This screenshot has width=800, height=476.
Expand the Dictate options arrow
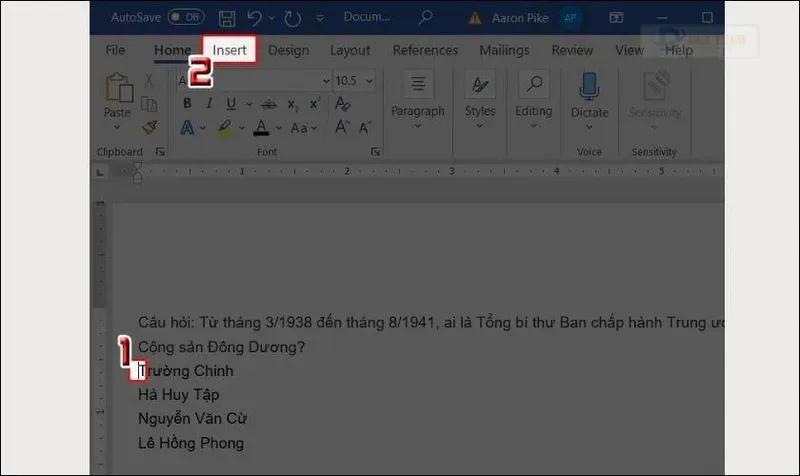click(589, 127)
